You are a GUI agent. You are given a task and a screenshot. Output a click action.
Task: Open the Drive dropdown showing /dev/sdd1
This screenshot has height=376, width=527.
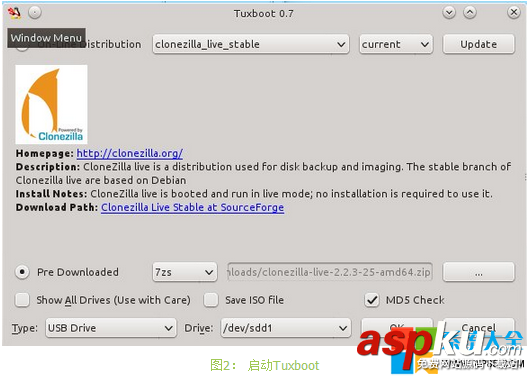coord(286,328)
